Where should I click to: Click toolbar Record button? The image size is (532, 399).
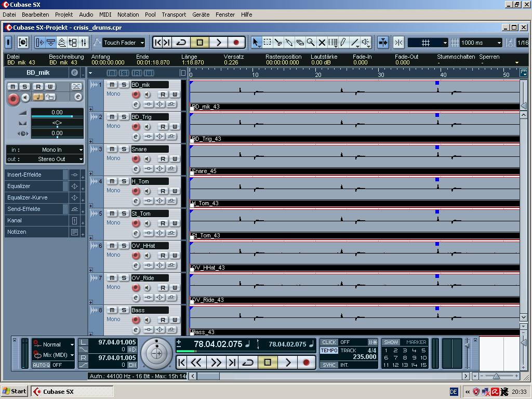236,43
